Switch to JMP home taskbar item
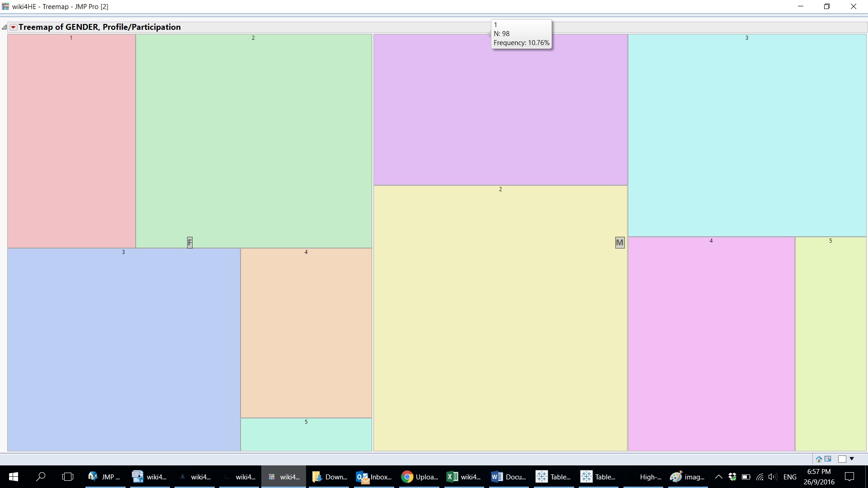868x488 pixels. click(x=105, y=477)
